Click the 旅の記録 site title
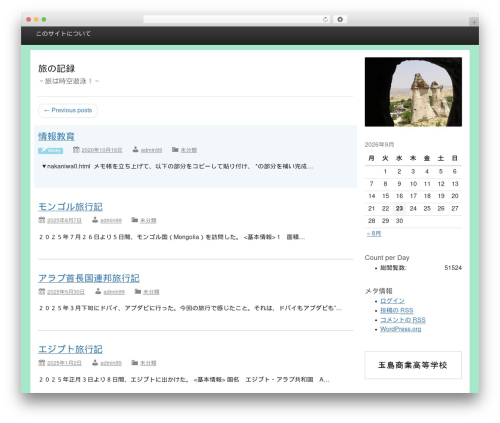This screenshot has width=500, height=423. pos(57,69)
